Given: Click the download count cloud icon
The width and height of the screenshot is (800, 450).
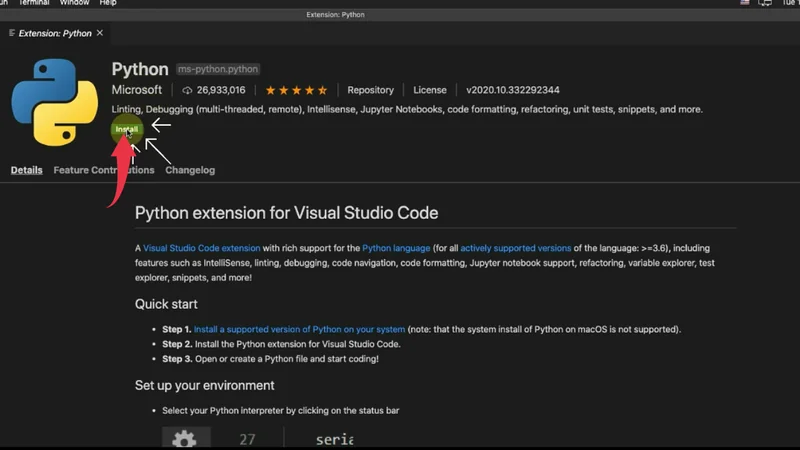Looking at the screenshot, I should (x=186, y=90).
